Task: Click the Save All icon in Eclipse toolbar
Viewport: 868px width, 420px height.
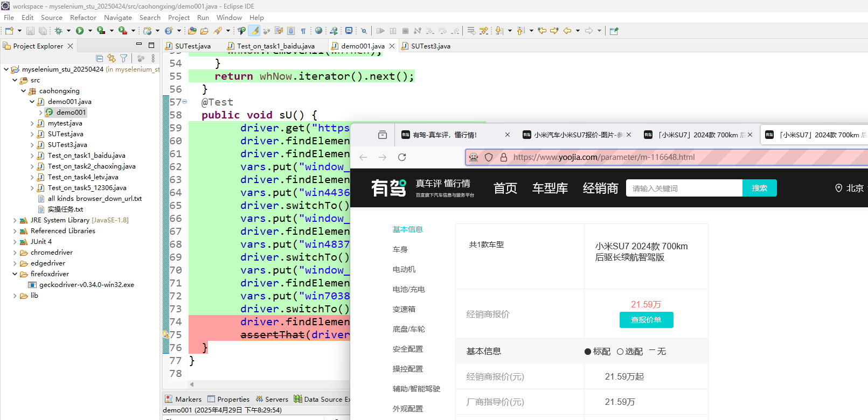Action: pyautogui.click(x=43, y=31)
